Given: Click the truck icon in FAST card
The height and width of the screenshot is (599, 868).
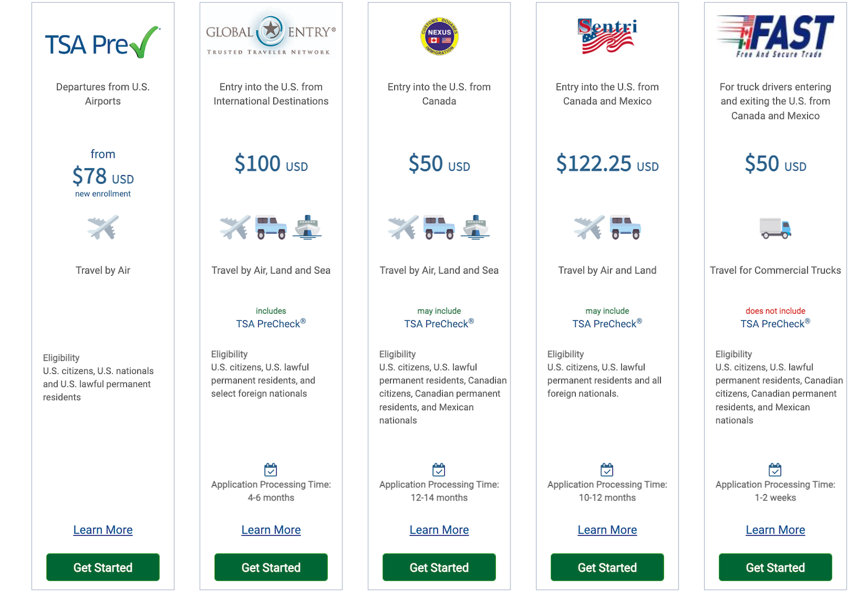Looking at the screenshot, I should click(x=775, y=228).
